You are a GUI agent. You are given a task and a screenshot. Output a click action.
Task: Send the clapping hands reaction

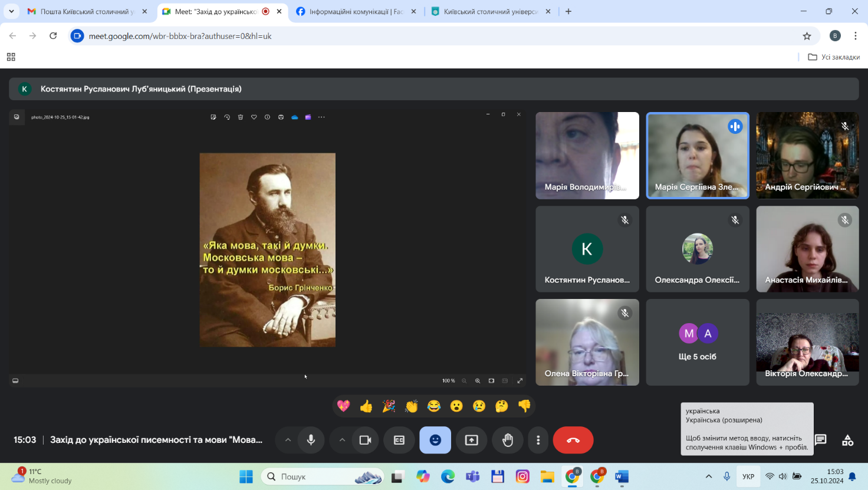(411, 406)
